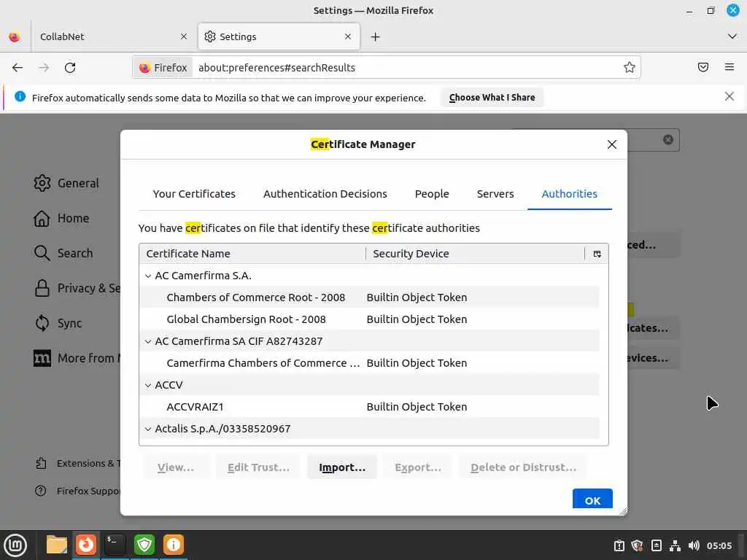Select Camerfirma Chambers of Commerce certificate row
The width and height of the screenshot is (747, 560).
(x=369, y=363)
